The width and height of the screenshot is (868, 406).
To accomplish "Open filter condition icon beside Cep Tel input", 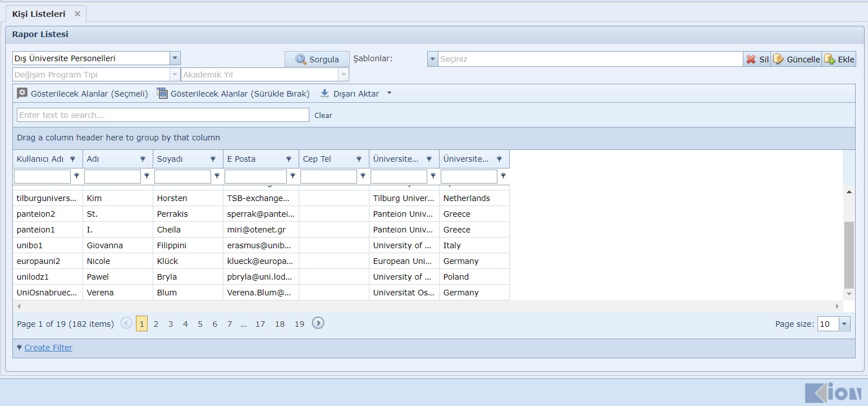I will point(363,176).
